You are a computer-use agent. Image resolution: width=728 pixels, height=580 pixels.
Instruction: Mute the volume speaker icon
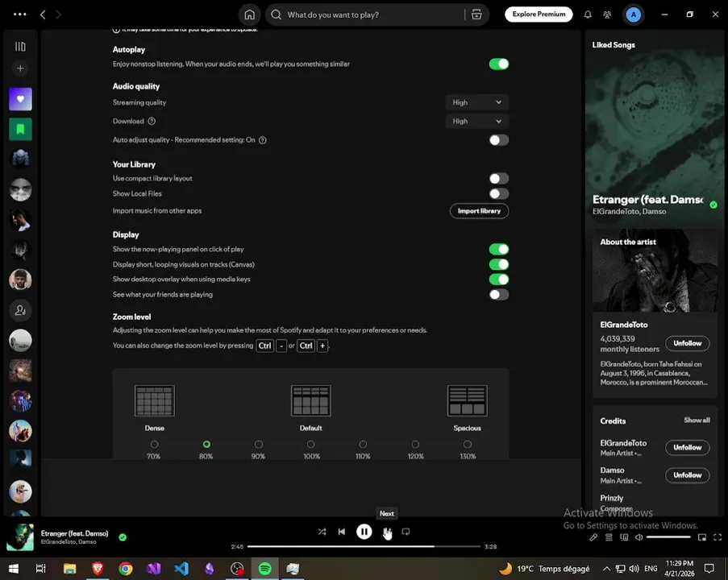tap(639, 537)
